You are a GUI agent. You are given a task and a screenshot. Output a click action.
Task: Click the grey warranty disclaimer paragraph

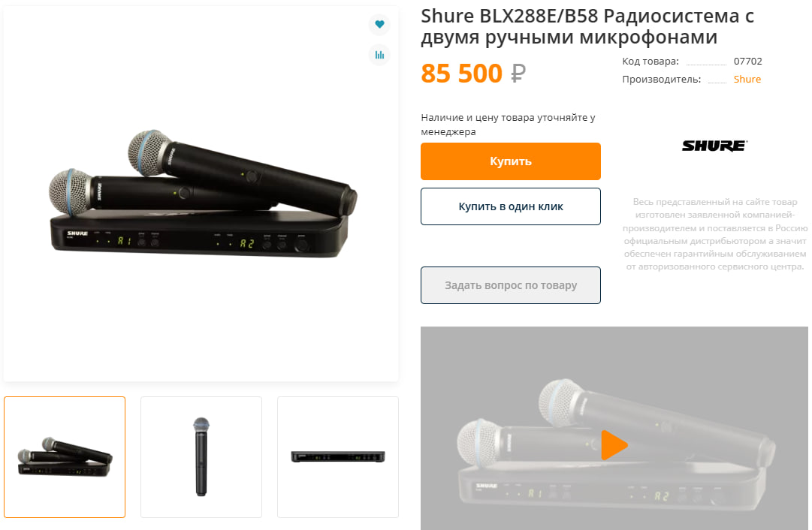(715, 234)
